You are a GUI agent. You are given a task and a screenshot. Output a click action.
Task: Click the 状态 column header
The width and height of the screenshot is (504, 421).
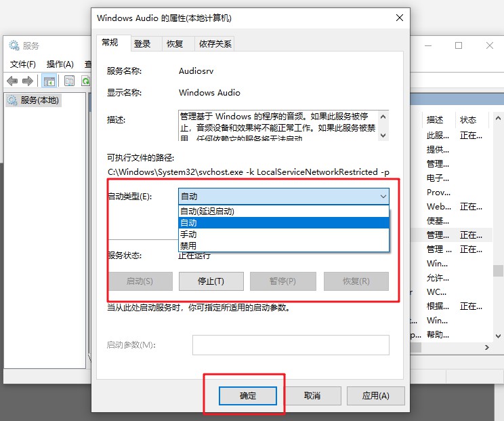(x=468, y=119)
